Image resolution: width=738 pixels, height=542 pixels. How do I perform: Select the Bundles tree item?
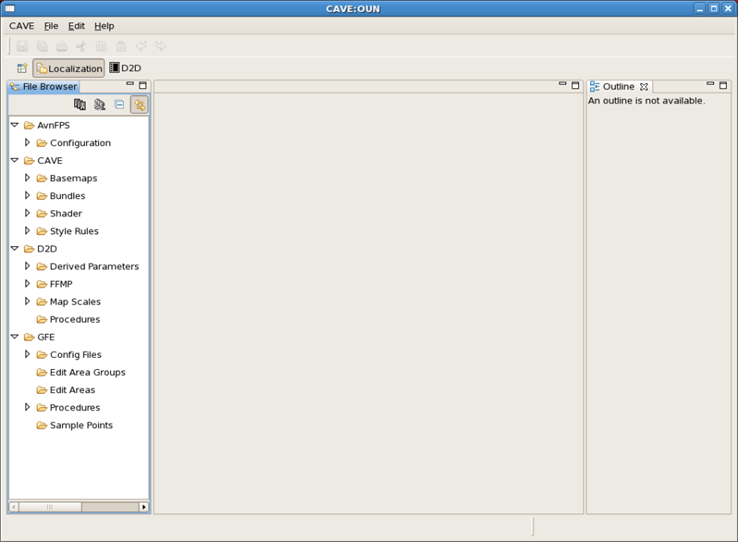[x=68, y=196]
